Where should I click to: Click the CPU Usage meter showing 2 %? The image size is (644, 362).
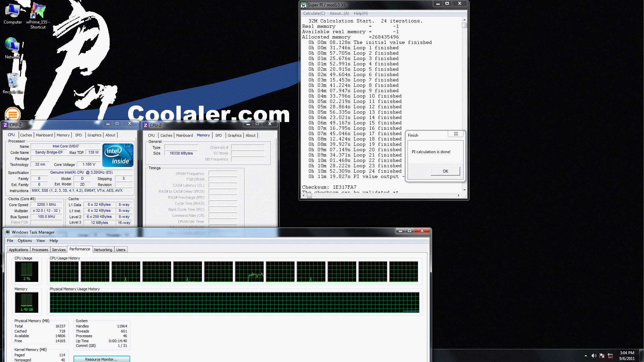(26, 271)
